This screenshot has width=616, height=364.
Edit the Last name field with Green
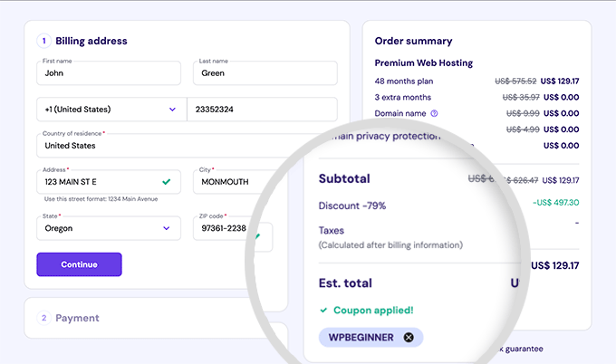click(265, 72)
